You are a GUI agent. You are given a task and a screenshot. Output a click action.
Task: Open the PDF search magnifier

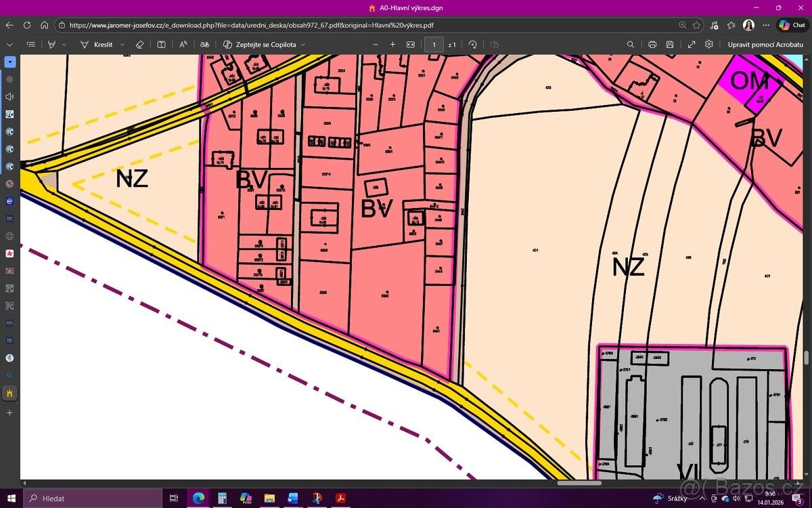click(631, 45)
